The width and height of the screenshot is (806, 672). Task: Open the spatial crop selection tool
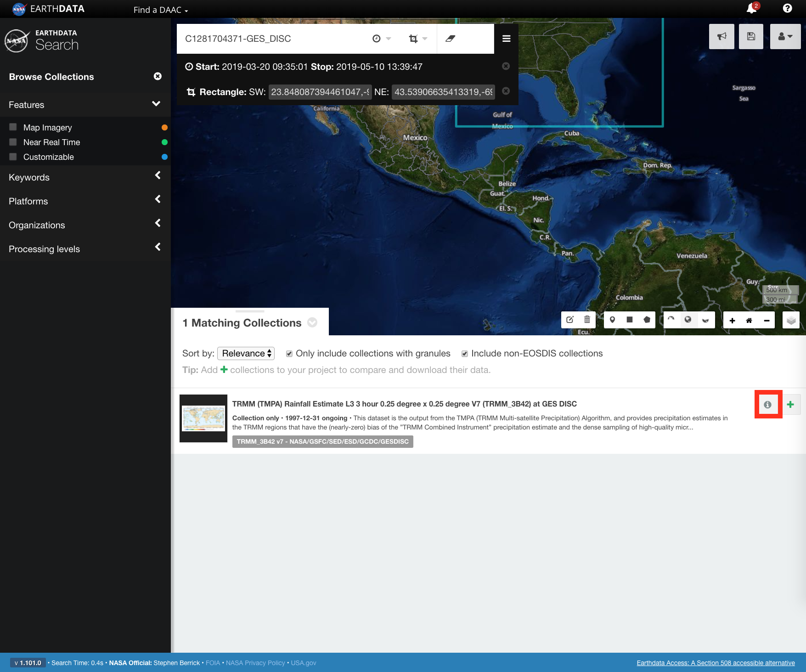click(417, 39)
